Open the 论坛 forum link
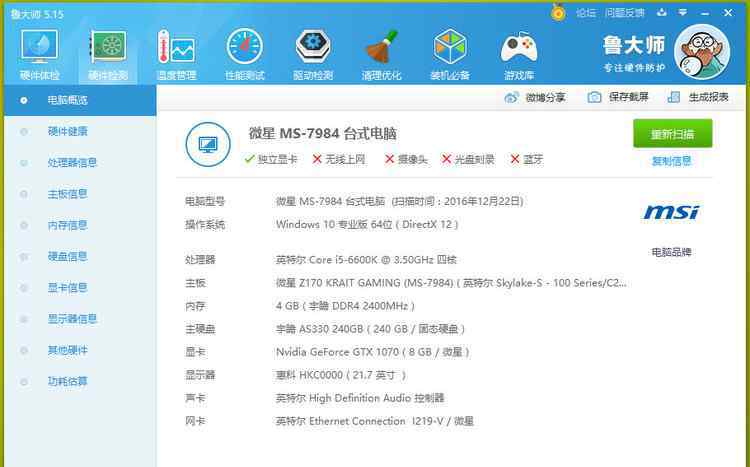Screen dimensions: 750x467 [x=586, y=13]
